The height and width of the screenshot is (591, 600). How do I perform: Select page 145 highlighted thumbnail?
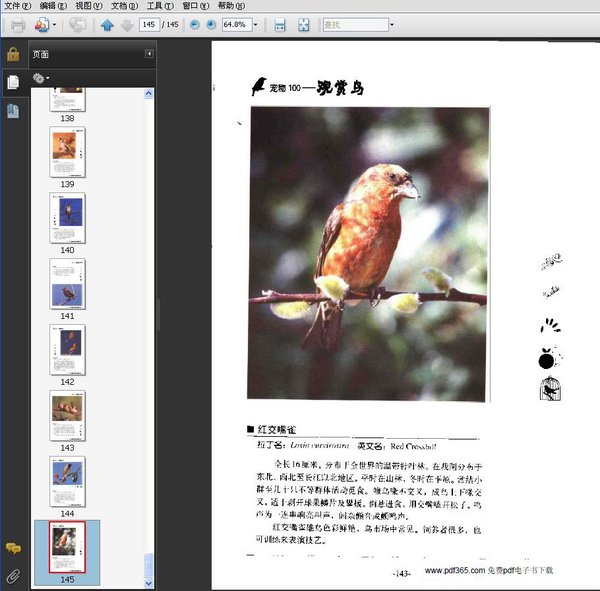pos(67,547)
